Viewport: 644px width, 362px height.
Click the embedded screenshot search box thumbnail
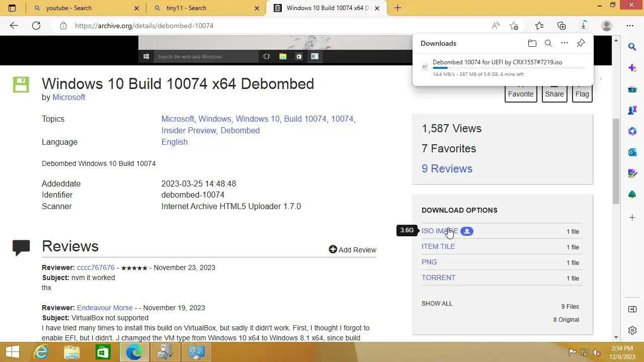[x=205, y=56]
